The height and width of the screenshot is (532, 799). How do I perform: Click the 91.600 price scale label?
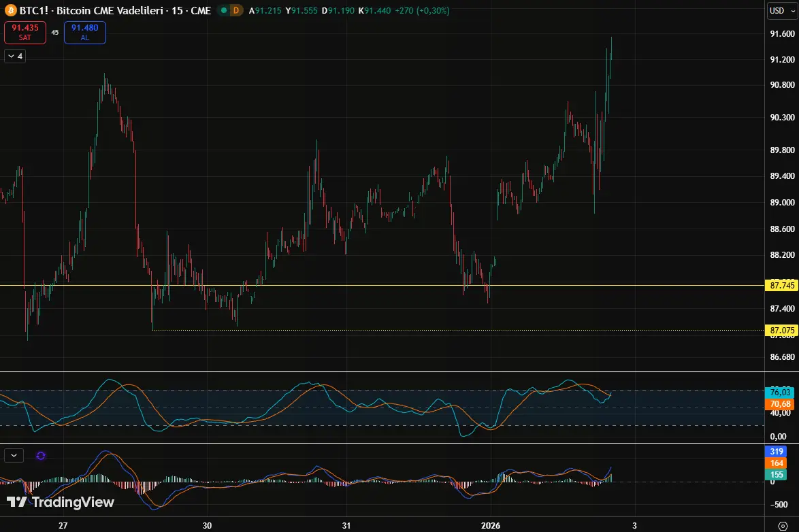[x=781, y=34]
